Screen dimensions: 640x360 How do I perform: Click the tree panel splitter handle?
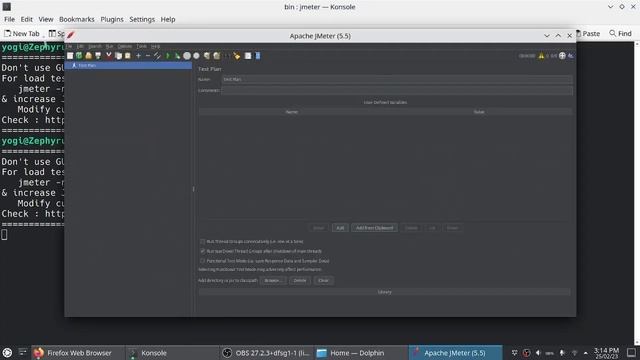click(193, 189)
